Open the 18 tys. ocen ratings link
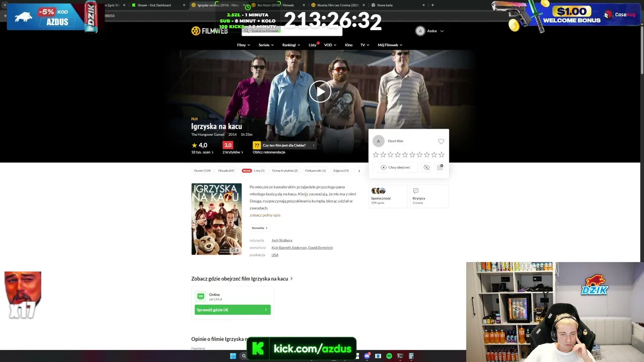Image resolution: width=644 pixels, height=362 pixels. coord(202,152)
